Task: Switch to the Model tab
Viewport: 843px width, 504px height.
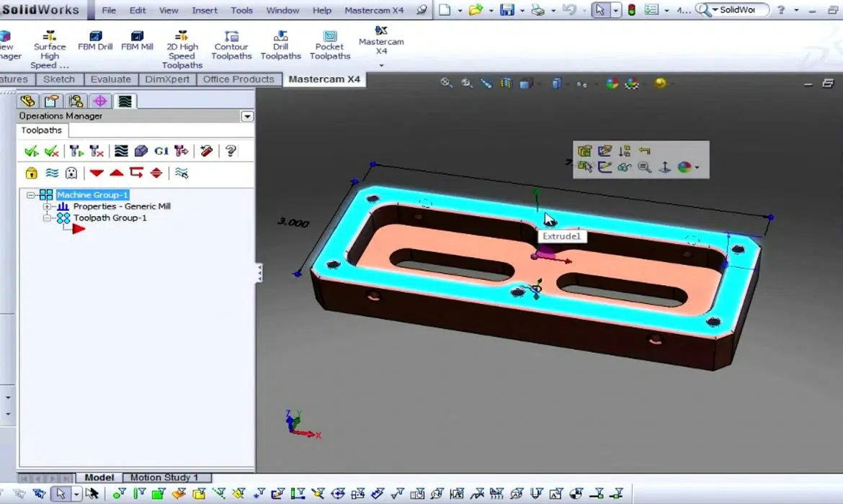Action: [99, 477]
